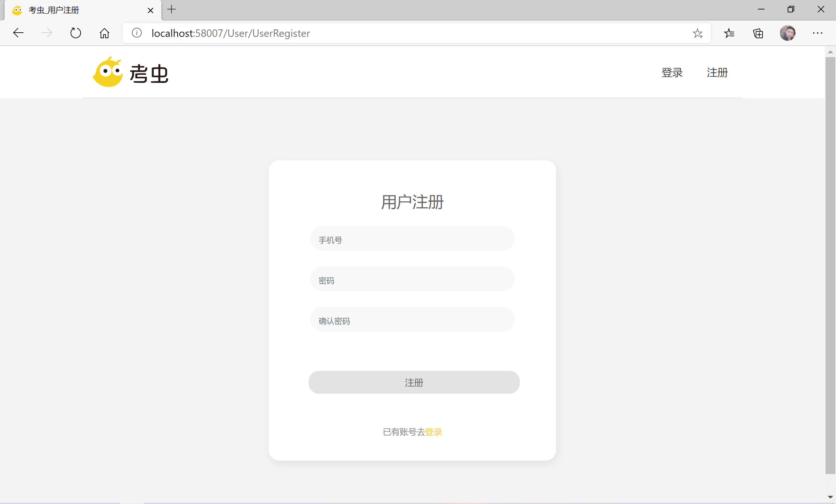Close the 考虫_用户注册 tab
This screenshot has width=836, height=504.
pyautogui.click(x=150, y=10)
